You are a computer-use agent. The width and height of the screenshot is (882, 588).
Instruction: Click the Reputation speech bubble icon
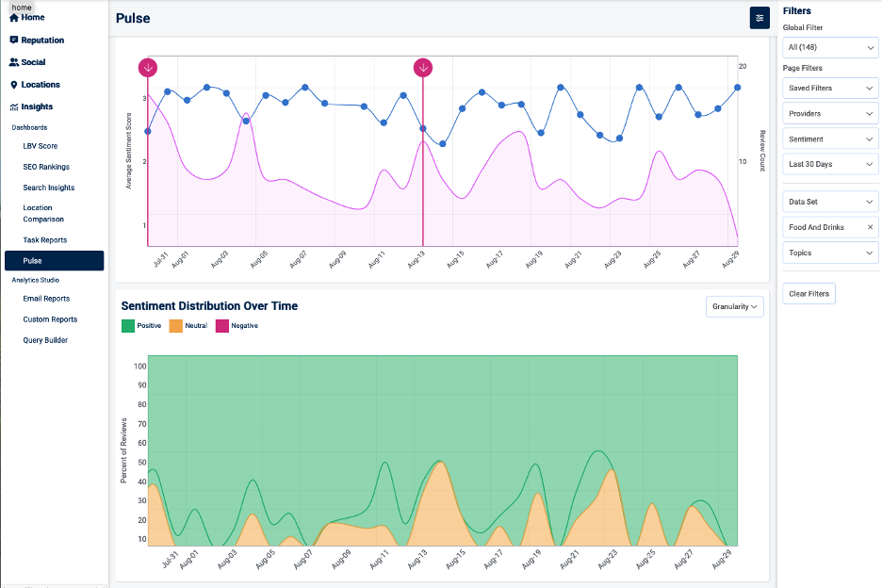14,41
